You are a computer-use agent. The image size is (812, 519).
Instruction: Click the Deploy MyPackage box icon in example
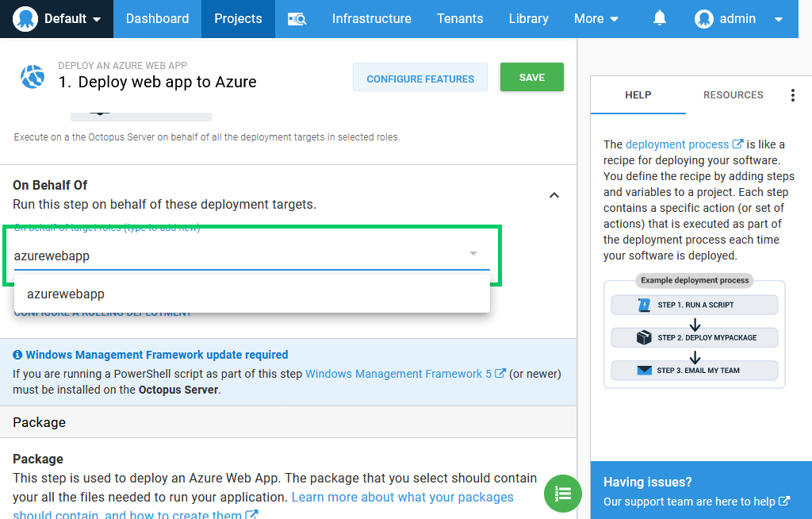pyautogui.click(x=644, y=337)
